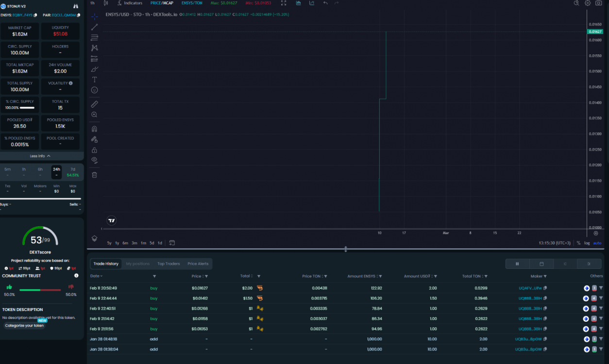Toggle magnet mode in drawing toolbar

[x=94, y=129]
